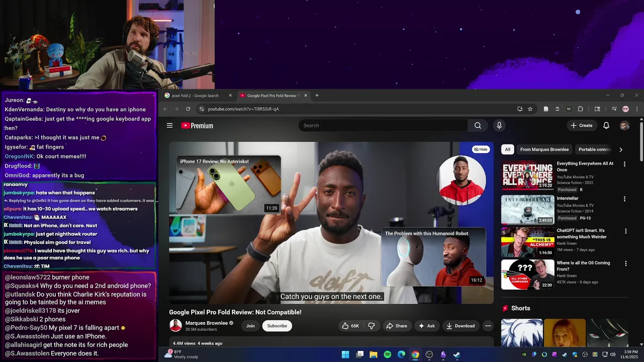
Task: Open YouTube notifications bell
Action: coord(606,126)
